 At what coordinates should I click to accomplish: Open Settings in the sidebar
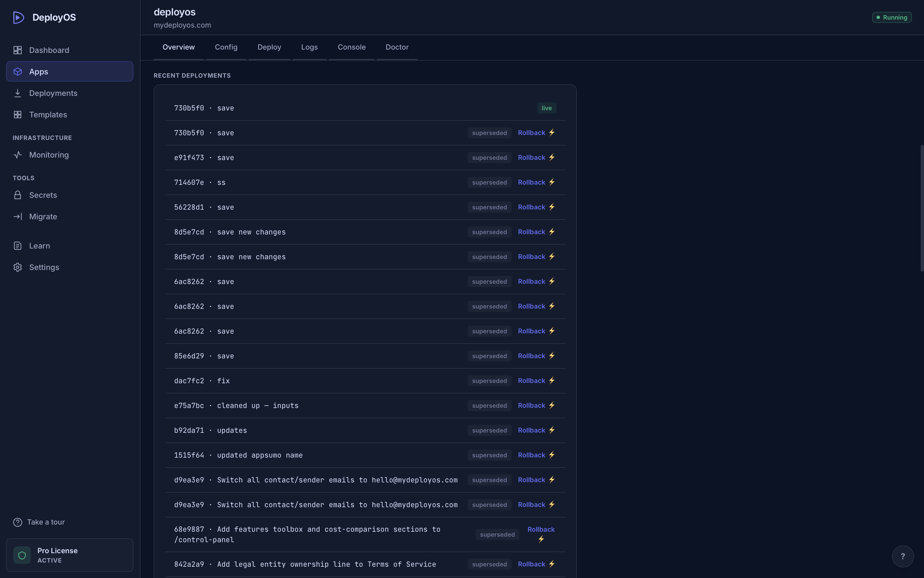pos(70,267)
